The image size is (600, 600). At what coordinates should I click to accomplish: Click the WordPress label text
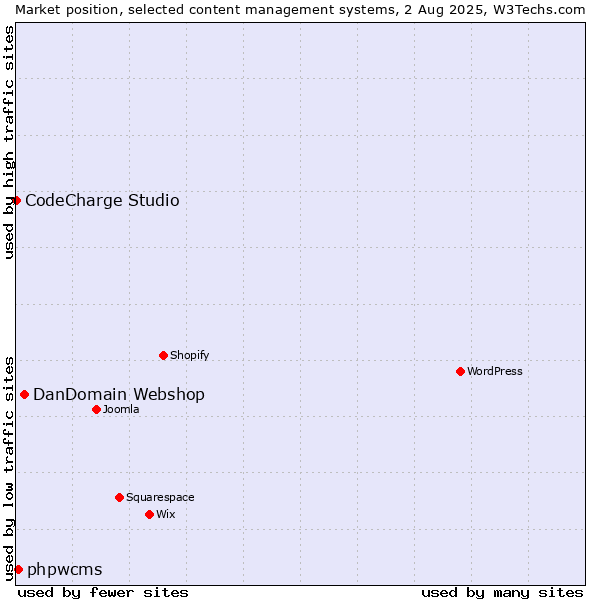[x=494, y=371]
